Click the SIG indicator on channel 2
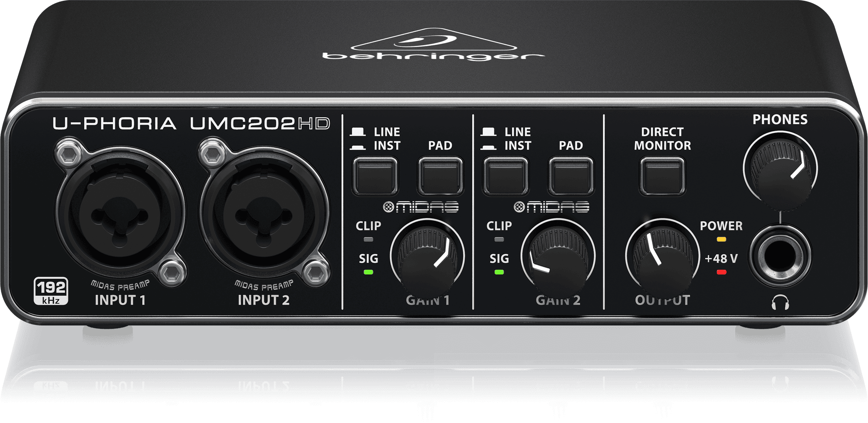This screenshot has width=868, height=423. tap(498, 273)
